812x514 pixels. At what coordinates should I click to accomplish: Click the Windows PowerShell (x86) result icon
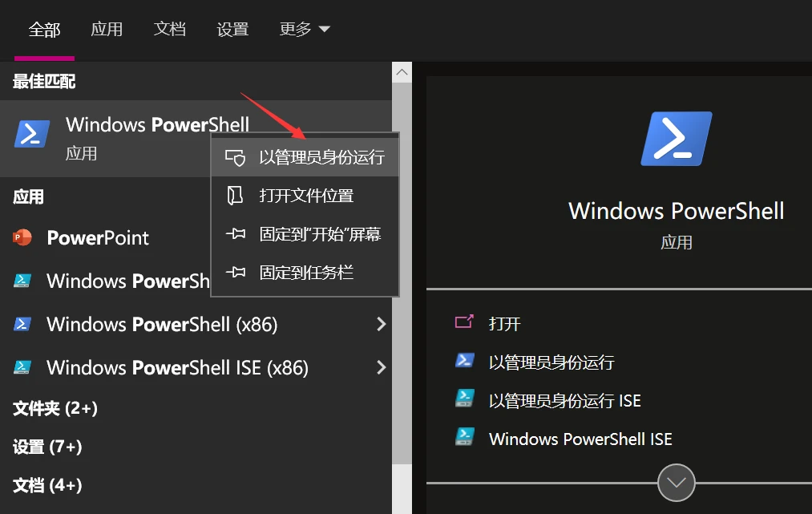point(22,325)
